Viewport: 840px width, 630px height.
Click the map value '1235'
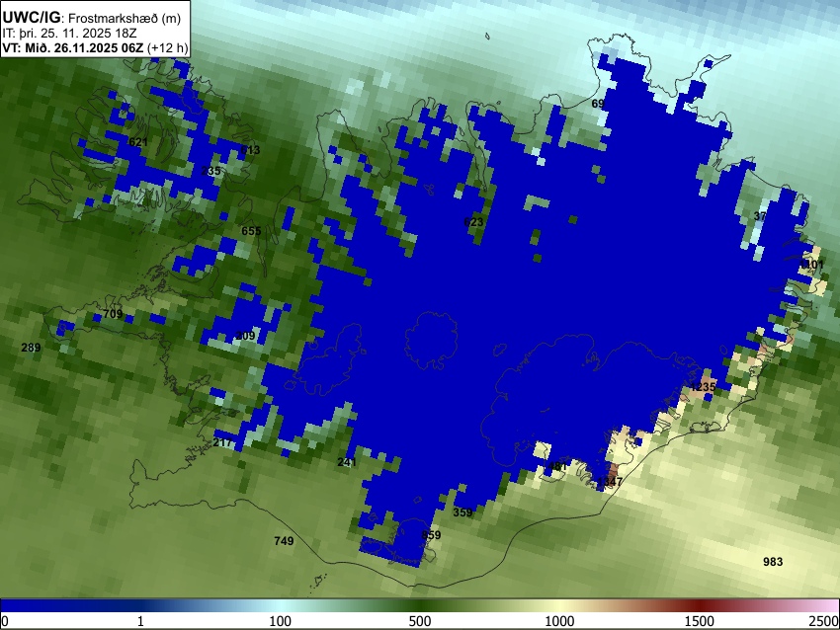tap(704, 387)
